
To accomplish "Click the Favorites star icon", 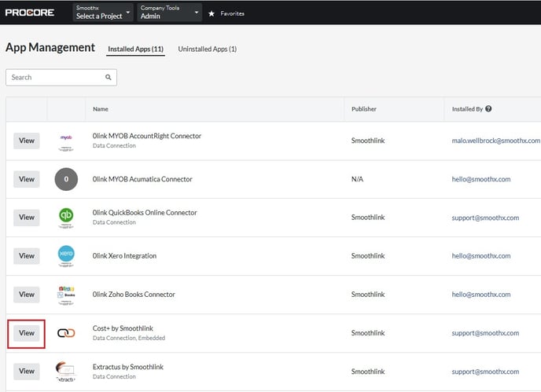I will click(x=212, y=13).
